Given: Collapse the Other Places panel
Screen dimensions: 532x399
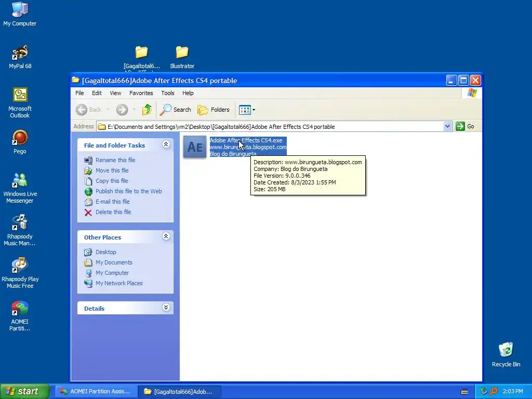Looking at the screenshot, I should [x=166, y=236].
